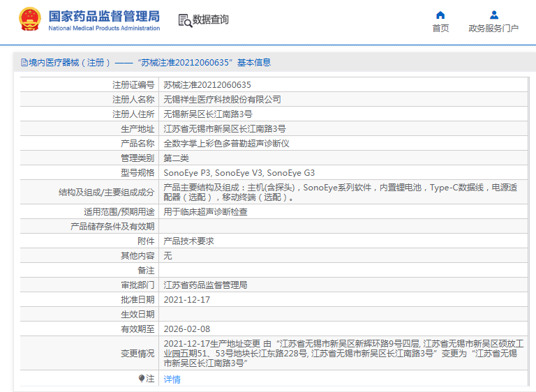Screen dimensions: 536x392
Task: Select the value 全数字掌上彩色多普勒超声诊断仪
Action: tap(226, 144)
